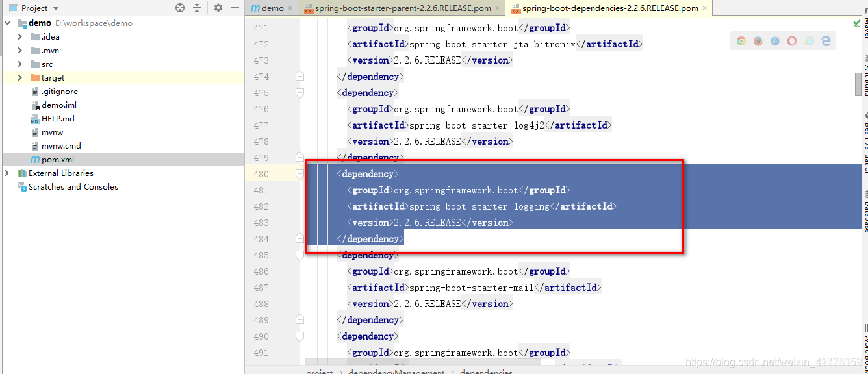Select demo.iml module file
The width and height of the screenshot is (868, 374).
[x=58, y=105]
